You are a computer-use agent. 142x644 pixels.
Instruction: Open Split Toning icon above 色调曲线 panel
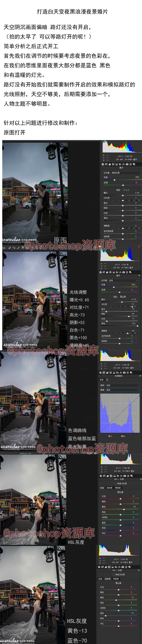(114, 373)
